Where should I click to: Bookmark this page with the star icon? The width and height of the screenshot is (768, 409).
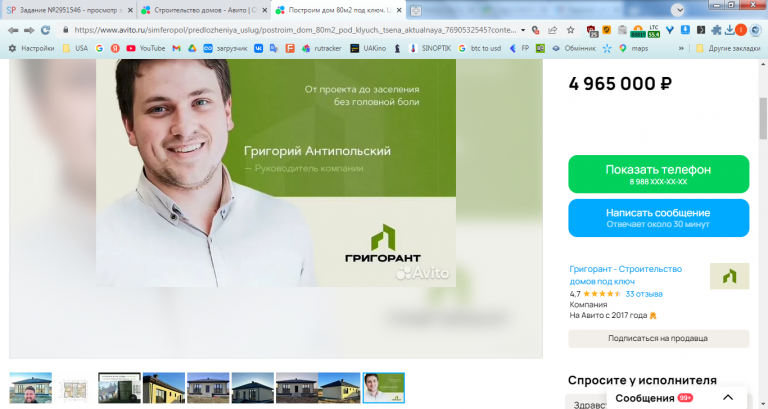coord(571,30)
